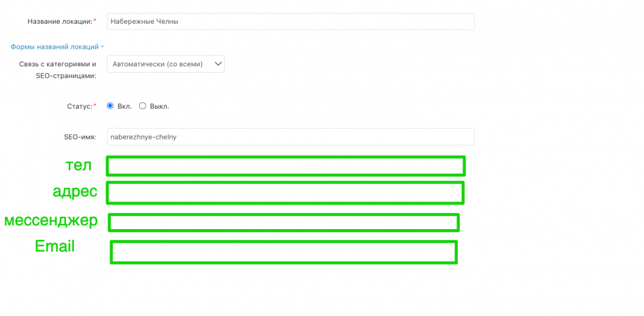This screenshot has height=316, width=644.
Task: Click the chevron arrow of the категории dropdown
Action: pos(218,64)
